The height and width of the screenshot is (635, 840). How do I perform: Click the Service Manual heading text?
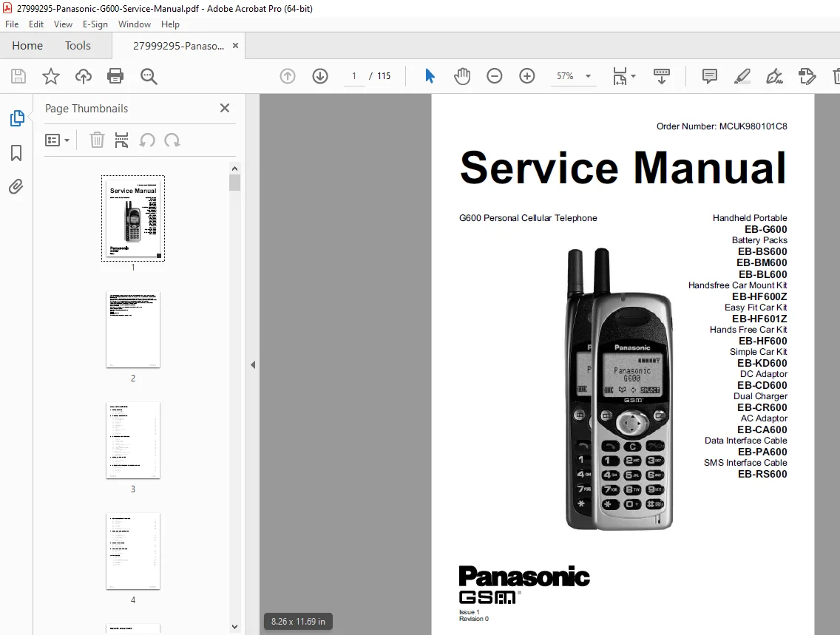(x=623, y=168)
